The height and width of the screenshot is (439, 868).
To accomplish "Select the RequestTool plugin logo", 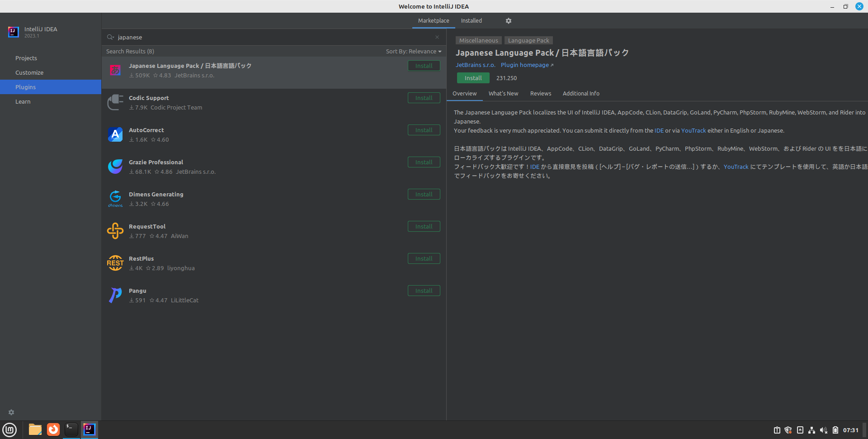I will [115, 231].
